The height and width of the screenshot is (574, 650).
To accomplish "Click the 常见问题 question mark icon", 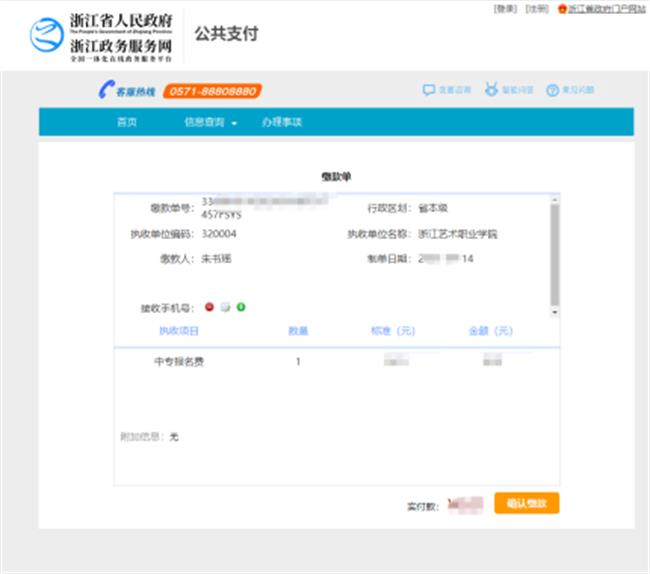I will coord(552,91).
